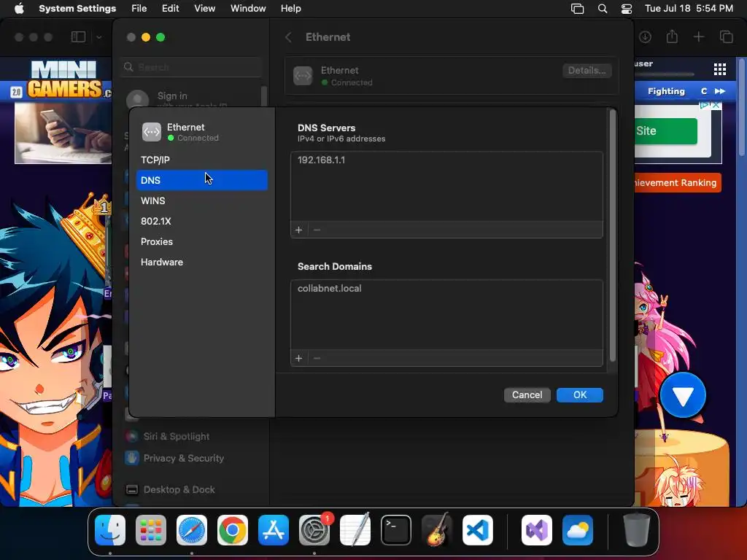Select the 192.168.1.1 DNS server entry
The image size is (747, 560).
(446, 160)
